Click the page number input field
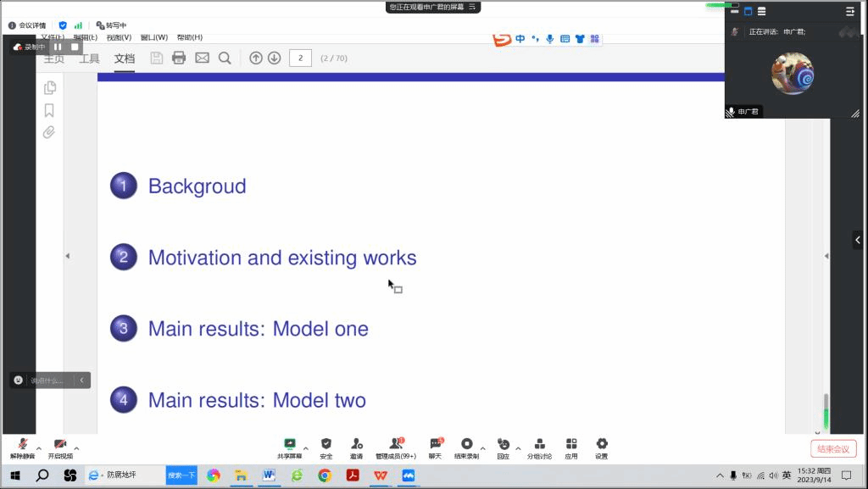The image size is (868, 489). coord(300,58)
